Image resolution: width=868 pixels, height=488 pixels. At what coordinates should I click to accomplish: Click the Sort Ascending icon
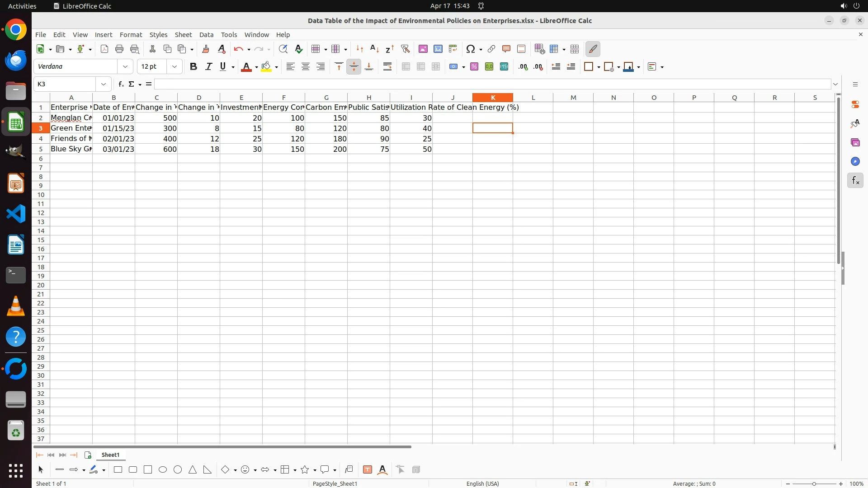374,49
